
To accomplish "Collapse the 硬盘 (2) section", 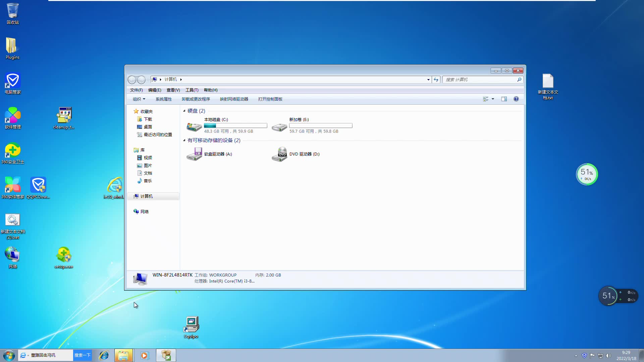I will 184,111.
